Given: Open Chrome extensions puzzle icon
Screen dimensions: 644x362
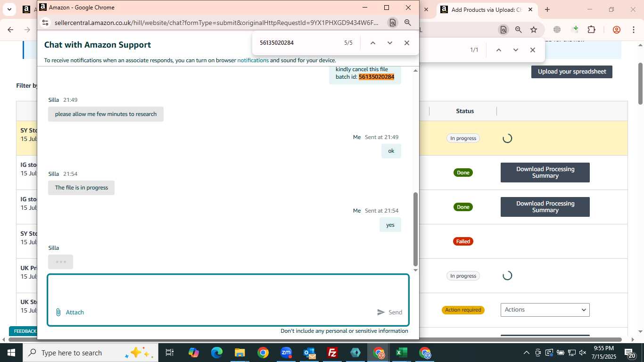Looking at the screenshot, I should tap(591, 30).
